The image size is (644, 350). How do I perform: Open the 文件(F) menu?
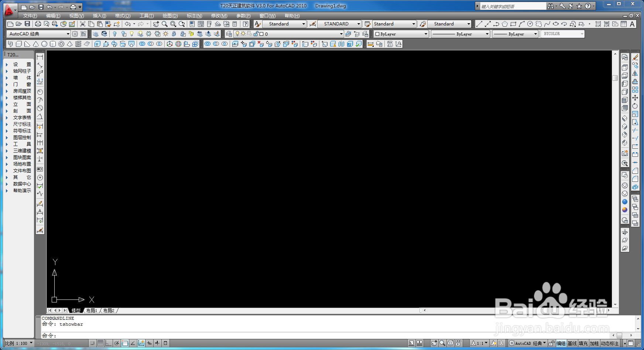pyautogui.click(x=30, y=16)
